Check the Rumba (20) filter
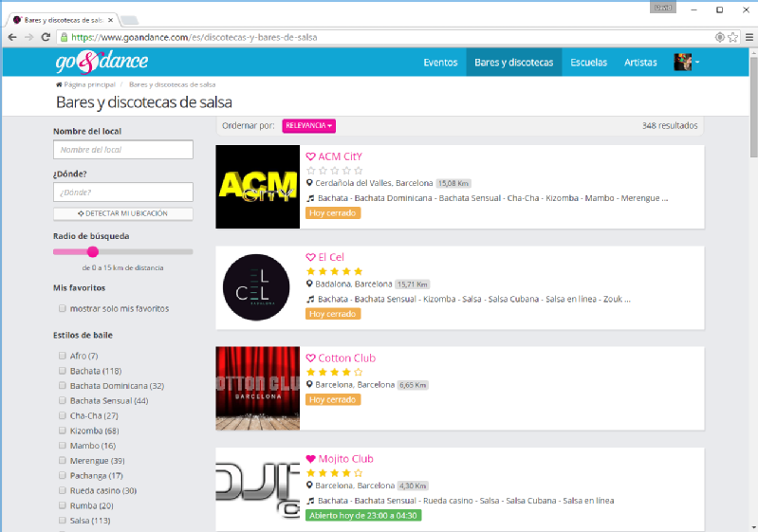 click(x=63, y=505)
